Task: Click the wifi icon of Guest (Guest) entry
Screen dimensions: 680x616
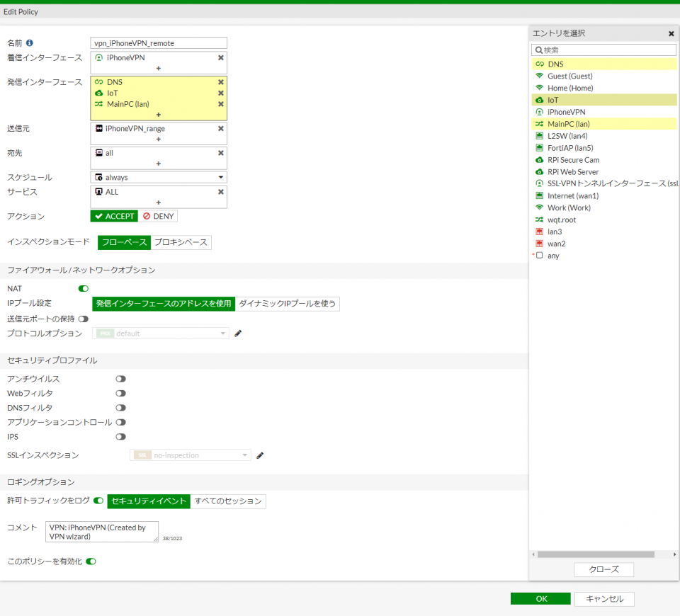Action: click(540, 76)
